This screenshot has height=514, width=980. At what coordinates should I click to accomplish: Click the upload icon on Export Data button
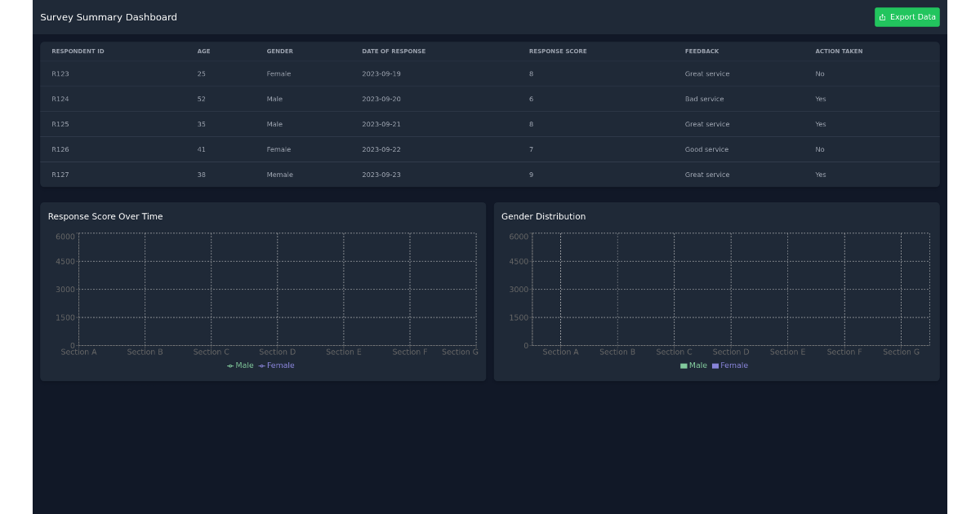point(883,16)
